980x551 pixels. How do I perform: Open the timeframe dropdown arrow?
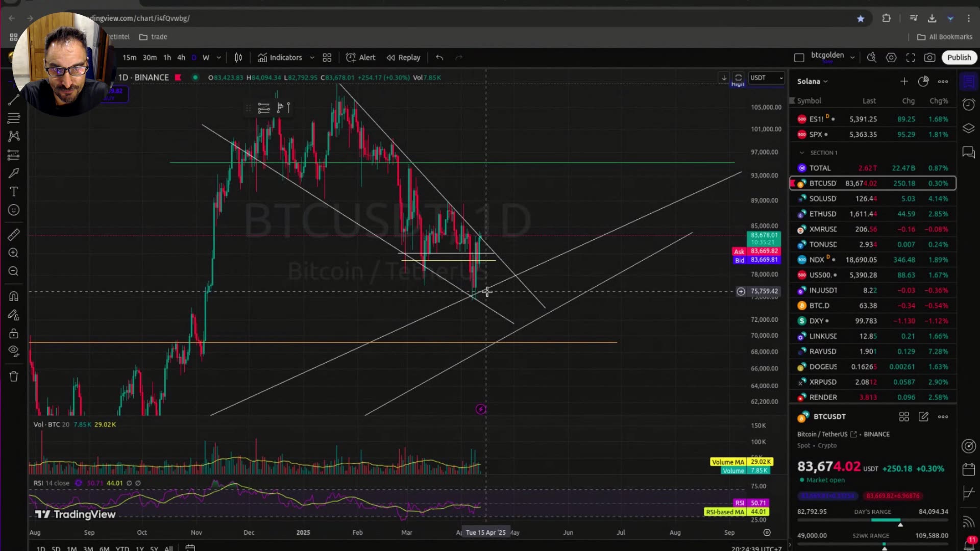pyautogui.click(x=218, y=57)
